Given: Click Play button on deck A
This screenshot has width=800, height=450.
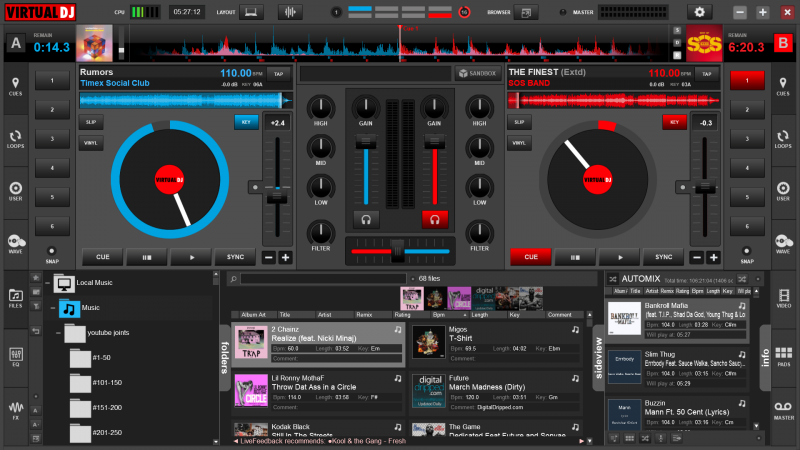Looking at the screenshot, I should coord(191,257).
